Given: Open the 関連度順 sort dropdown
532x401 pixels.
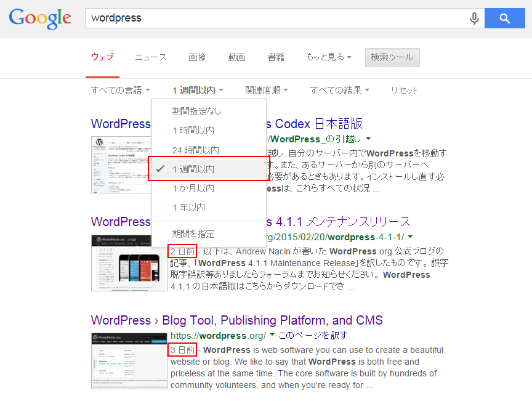Looking at the screenshot, I should [x=267, y=91].
